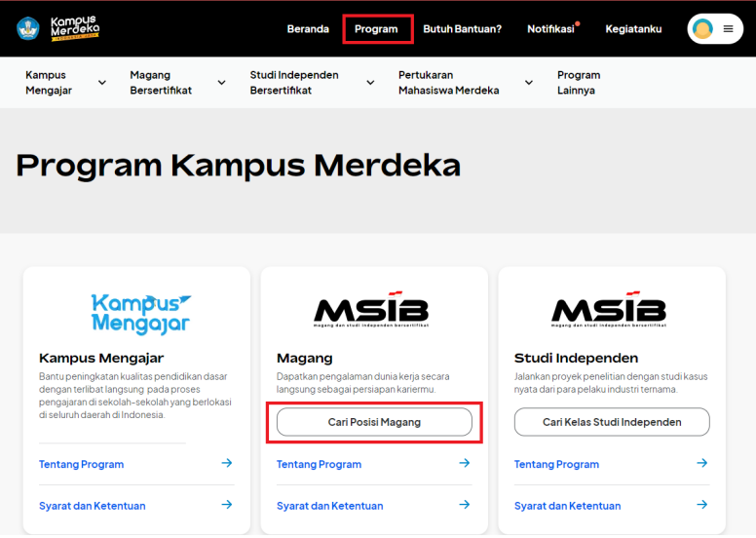Click arrow beside Studi Independen Tentang Program
The height and width of the screenshot is (538, 756).
tap(702, 463)
